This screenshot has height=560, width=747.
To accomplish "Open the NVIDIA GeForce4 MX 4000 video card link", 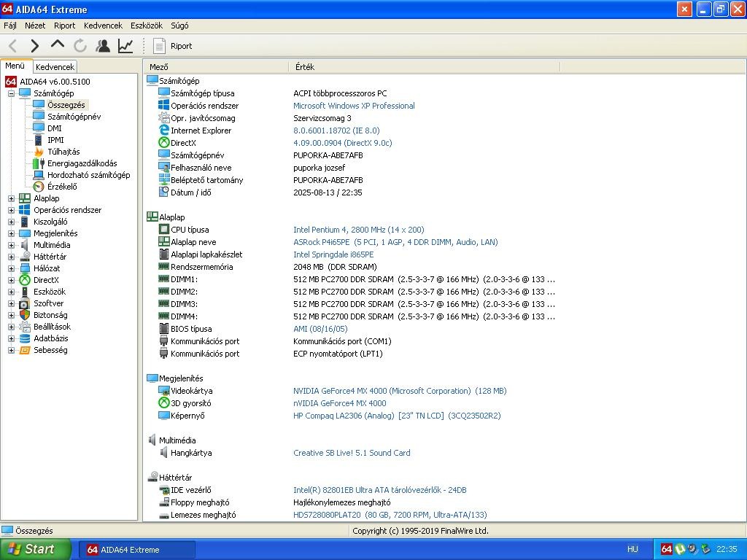I will (x=400, y=391).
